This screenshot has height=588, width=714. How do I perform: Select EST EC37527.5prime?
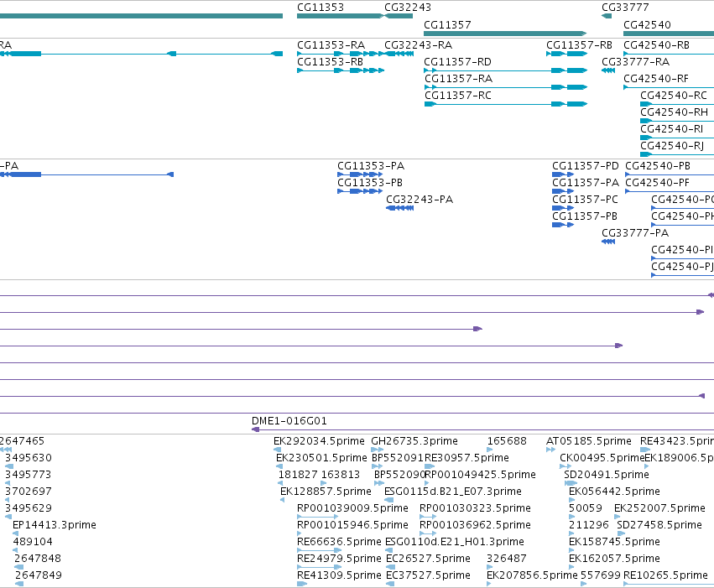click(x=390, y=584)
